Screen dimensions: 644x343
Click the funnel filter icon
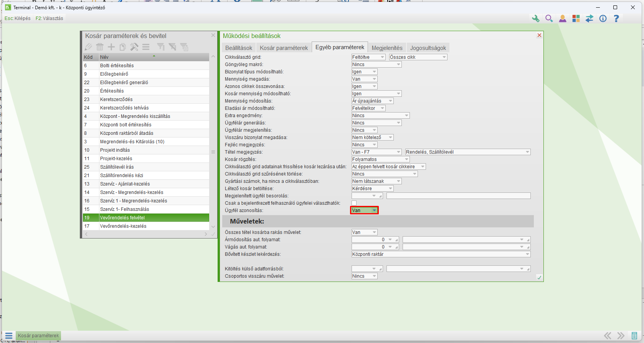(161, 47)
